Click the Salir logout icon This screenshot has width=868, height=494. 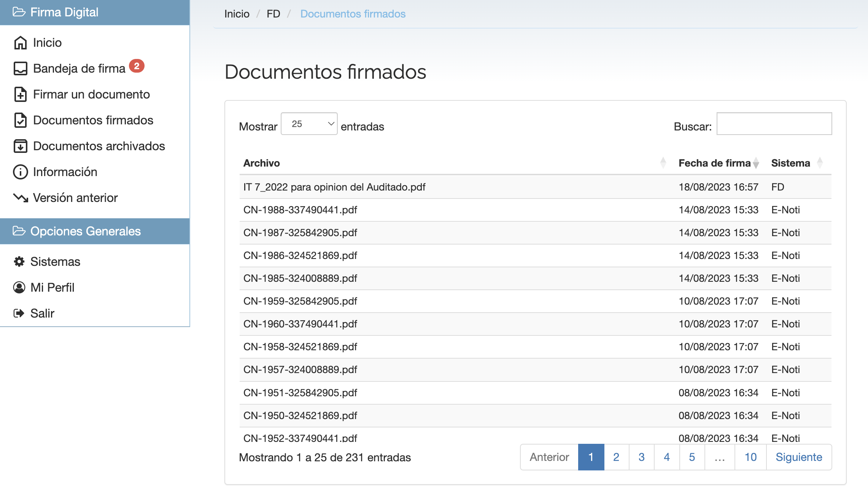(19, 313)
